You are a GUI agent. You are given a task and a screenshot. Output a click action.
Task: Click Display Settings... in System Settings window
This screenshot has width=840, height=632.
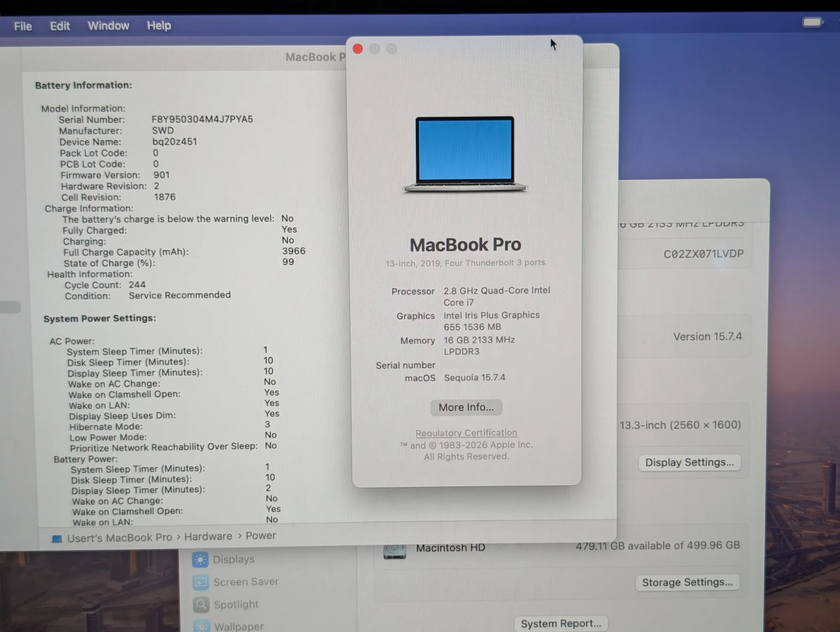point(689,462)
